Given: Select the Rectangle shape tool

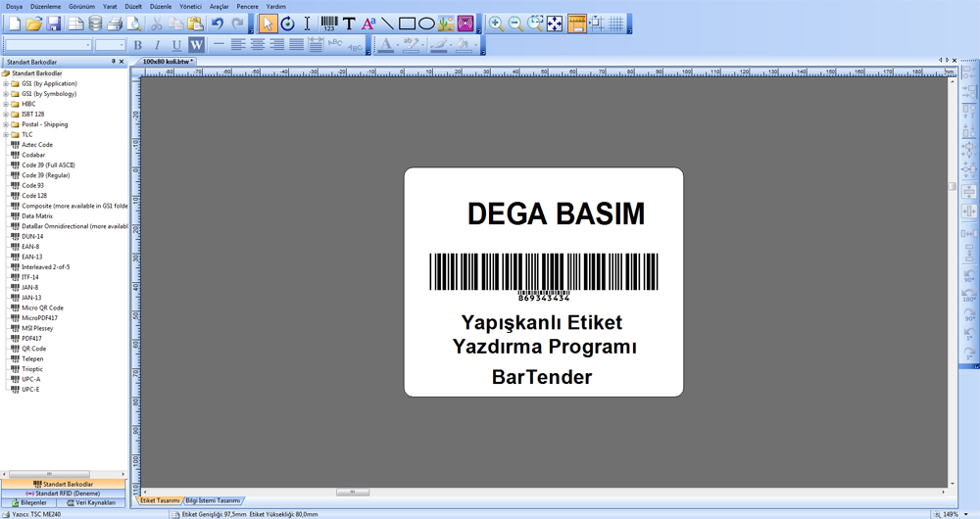Looking at the screenshot, I should tap(408, 24).
